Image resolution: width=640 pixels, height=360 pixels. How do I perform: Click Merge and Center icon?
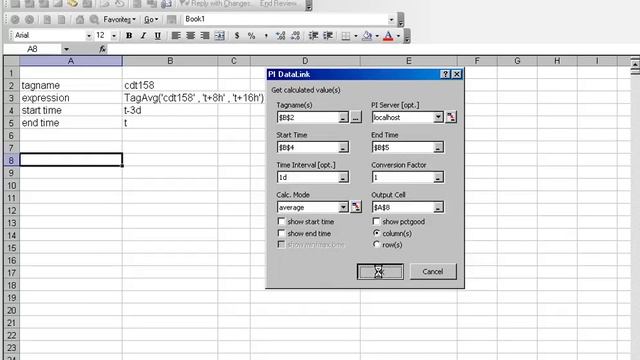(220, 36)
